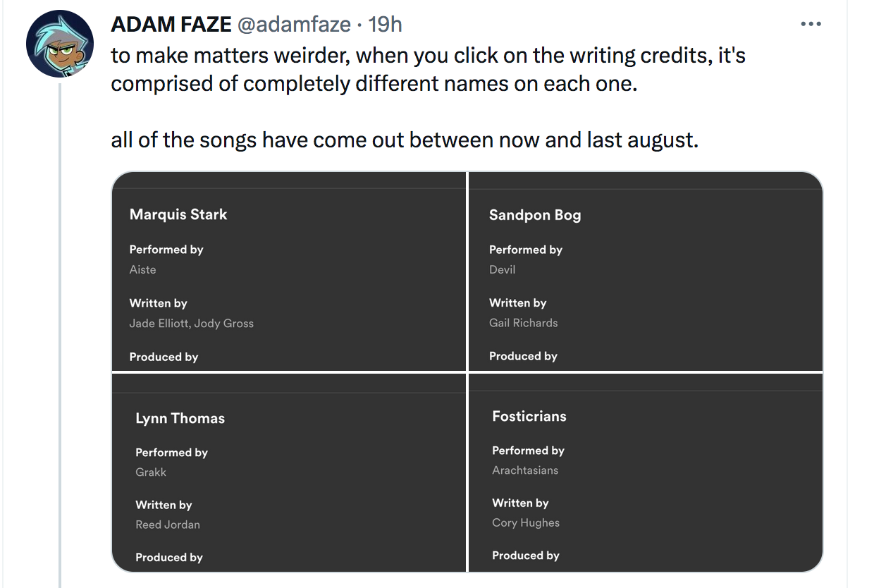Viewport: 874px width, 588px height.
Task: Open the Marquis Stark credits screenshot
Action: [289, 271]
